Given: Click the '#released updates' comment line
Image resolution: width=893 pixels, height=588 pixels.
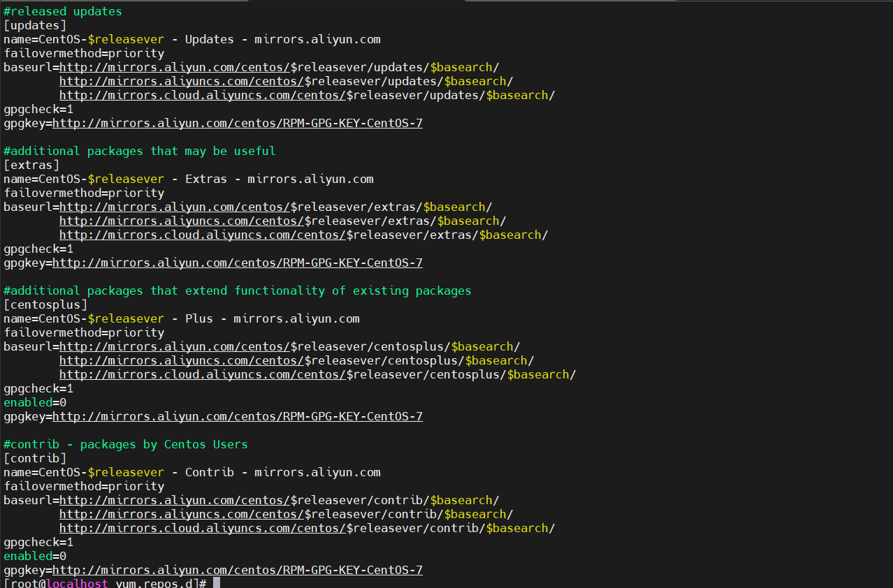Looking at the screenshot, I should (63, 11).
